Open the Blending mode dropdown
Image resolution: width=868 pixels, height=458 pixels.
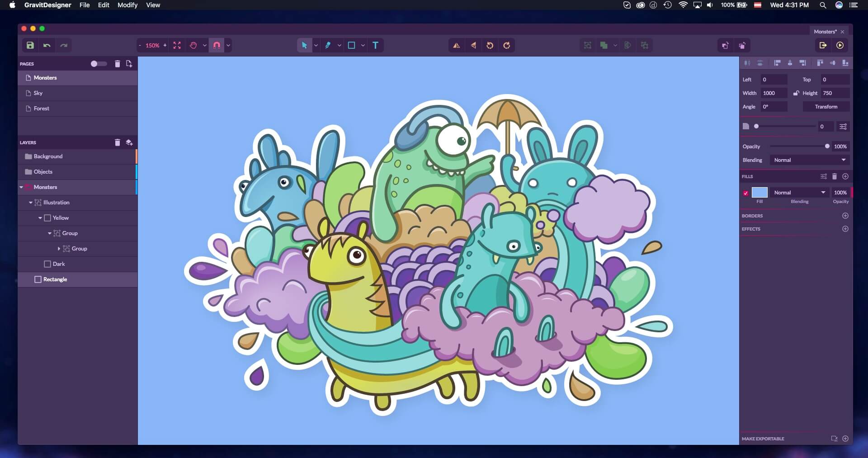(x=809, y=160)
